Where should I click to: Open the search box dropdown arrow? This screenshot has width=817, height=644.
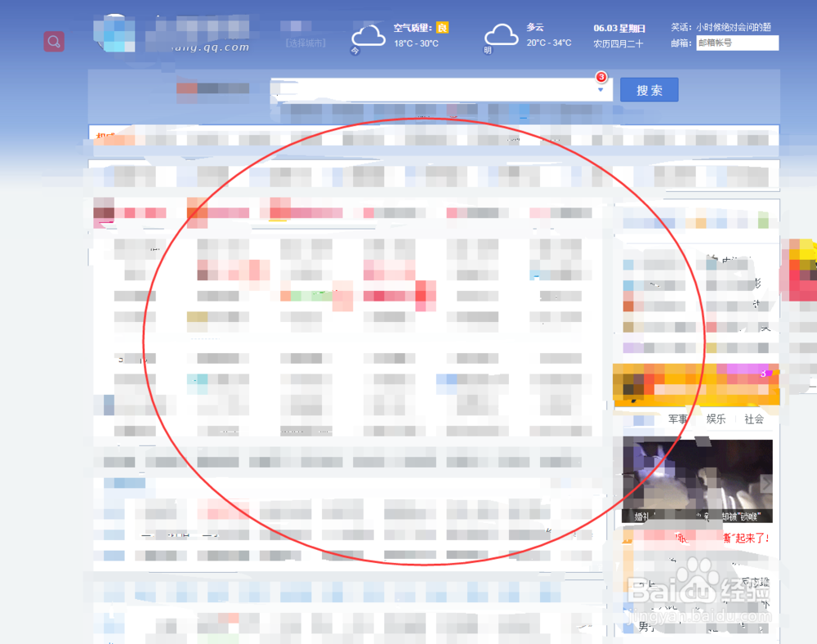[x=600, y=90]
